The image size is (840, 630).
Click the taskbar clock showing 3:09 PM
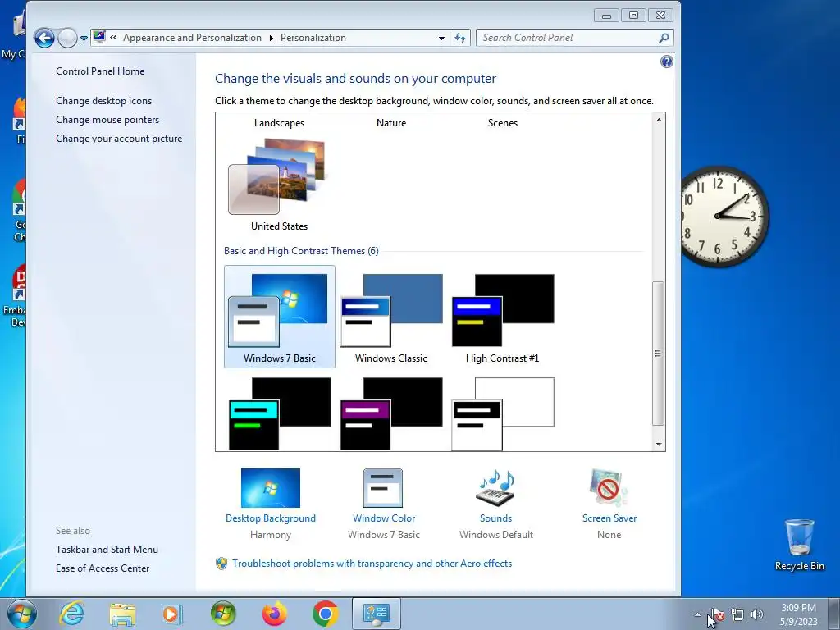798,614
